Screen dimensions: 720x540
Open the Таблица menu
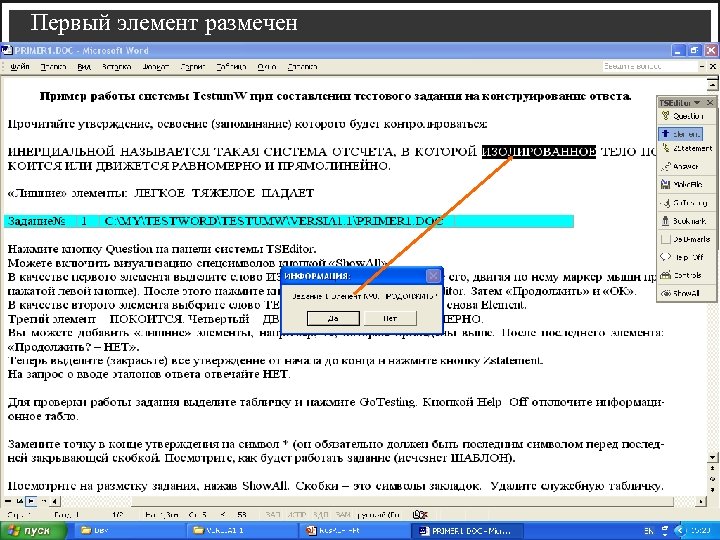231,67
